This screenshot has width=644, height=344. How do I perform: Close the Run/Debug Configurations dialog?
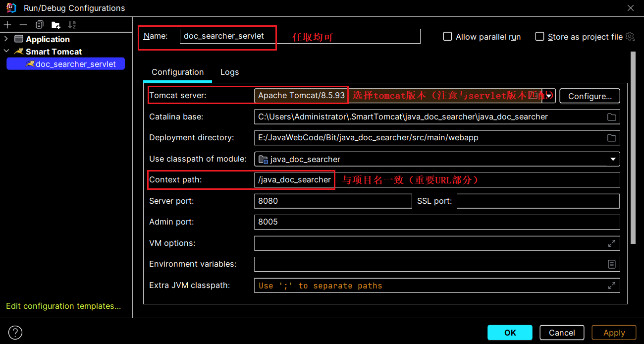(x=631, y=8)
